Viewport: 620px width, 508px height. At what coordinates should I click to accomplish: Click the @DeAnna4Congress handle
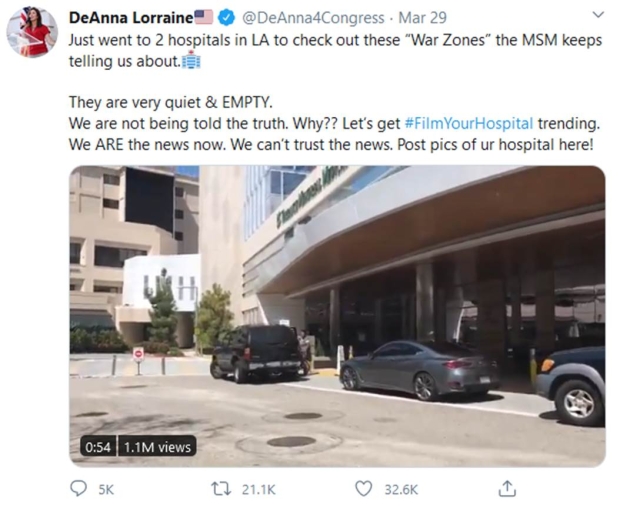[x=313, y=17]
